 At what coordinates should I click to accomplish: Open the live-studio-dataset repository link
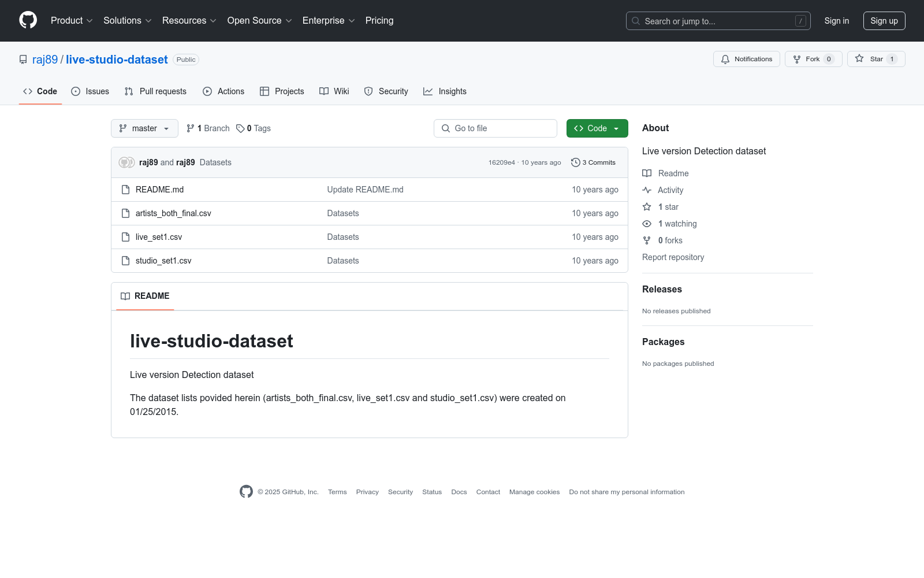click(117, 60)
